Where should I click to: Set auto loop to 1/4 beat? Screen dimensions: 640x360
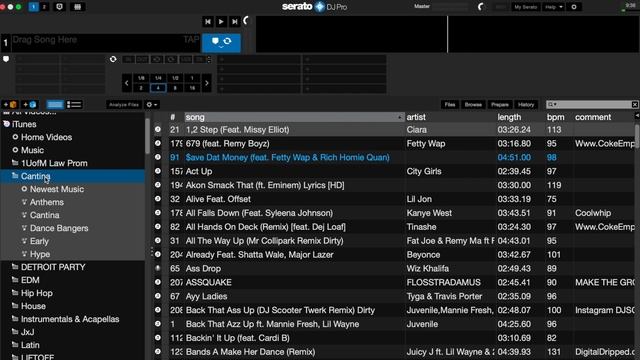pos(158,78)
